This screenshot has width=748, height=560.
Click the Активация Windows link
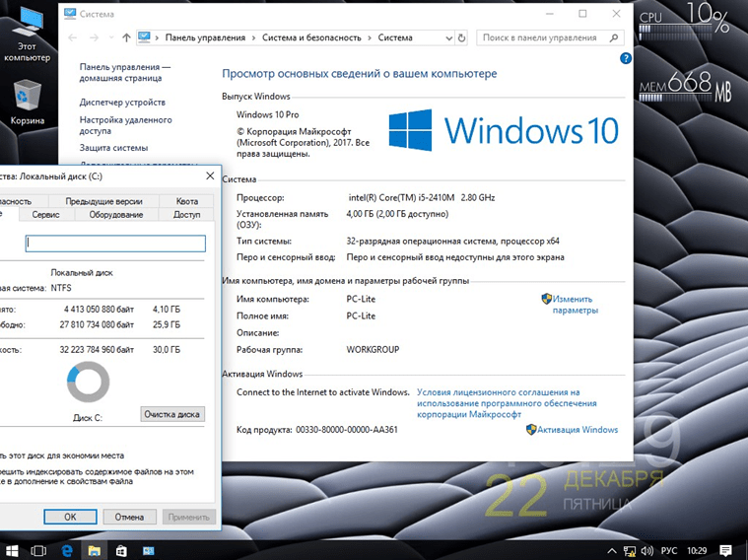(x=578, y=430)
